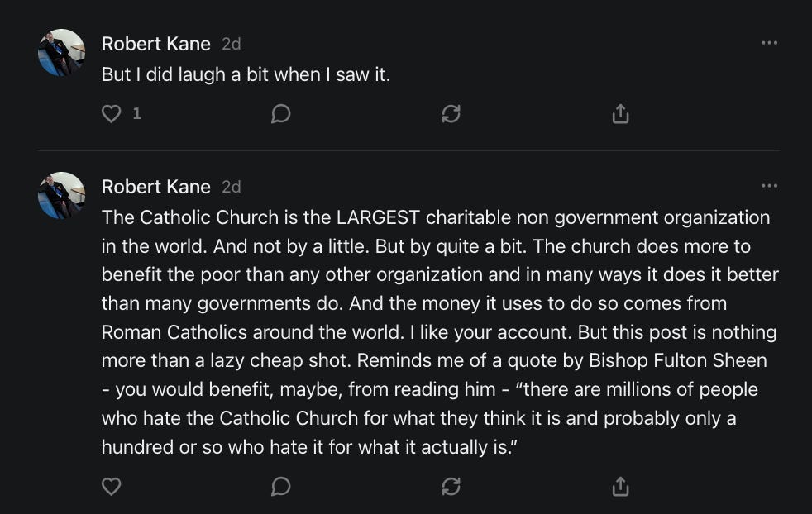This screenshot has width=812, height=514.
Task: Reply to the Catholic Church comment
Action: click(280, 487)
